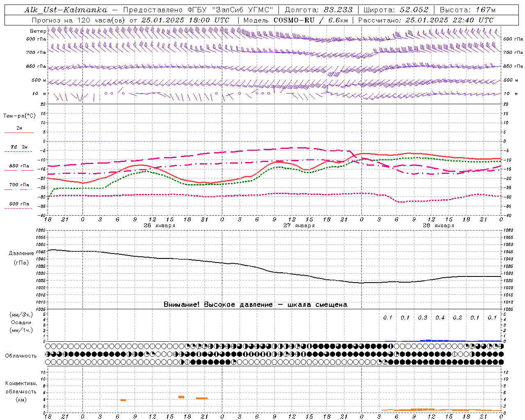Click the Широта: 52.052 header value
525x420 pixels.
click(396, 10)
